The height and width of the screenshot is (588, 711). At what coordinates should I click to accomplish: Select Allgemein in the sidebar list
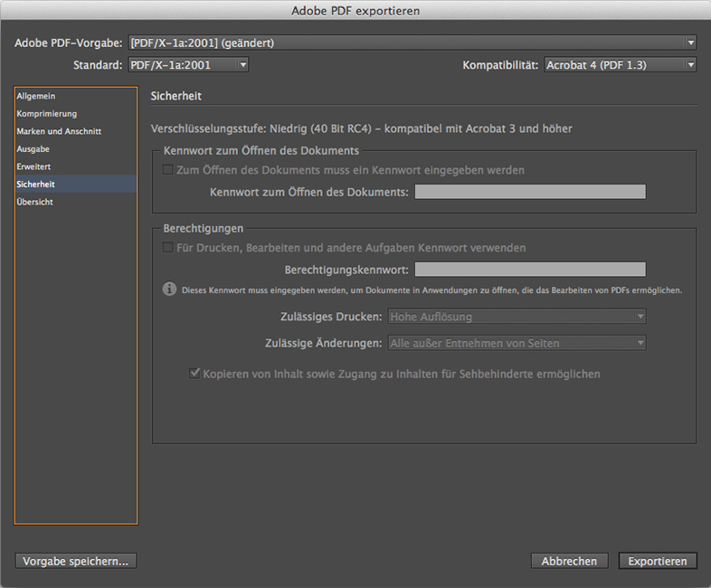76,96
